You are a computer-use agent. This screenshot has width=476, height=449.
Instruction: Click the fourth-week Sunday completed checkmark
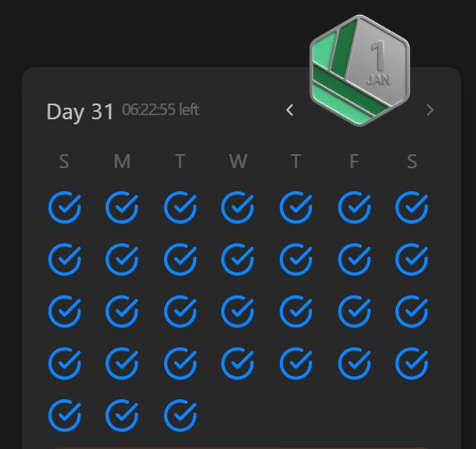click(65, 364)
